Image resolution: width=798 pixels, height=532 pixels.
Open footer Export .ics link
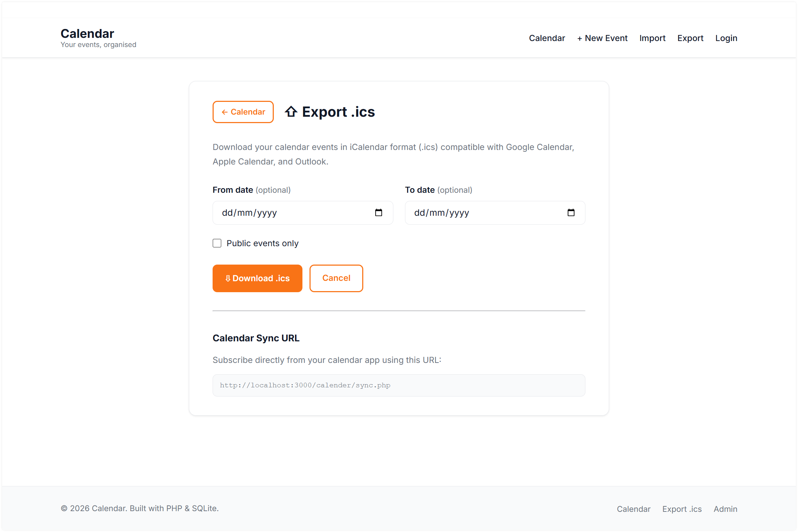click(682, 509)
